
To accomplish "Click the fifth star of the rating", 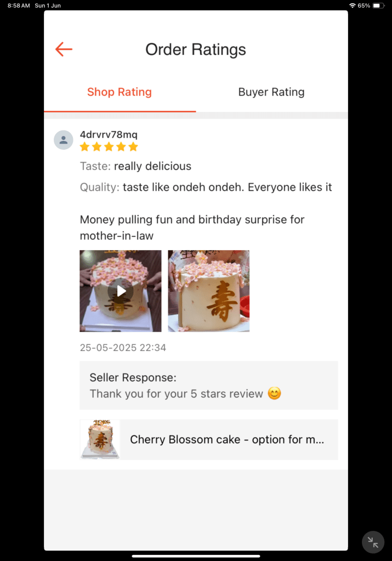I will pyautogui.click(x=133, y=146).
